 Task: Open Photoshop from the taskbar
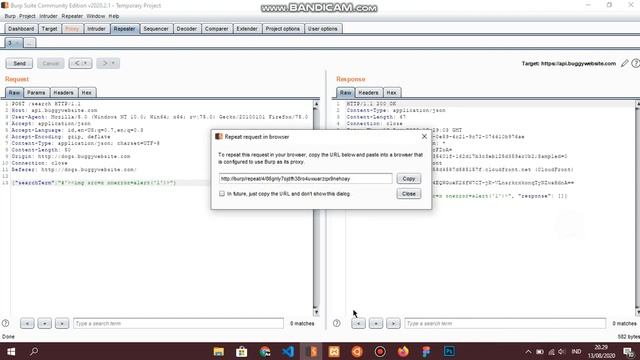coord(449,351)
